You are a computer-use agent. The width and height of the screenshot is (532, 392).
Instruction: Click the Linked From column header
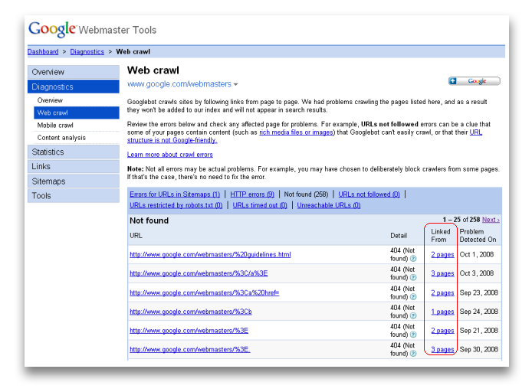440,236
